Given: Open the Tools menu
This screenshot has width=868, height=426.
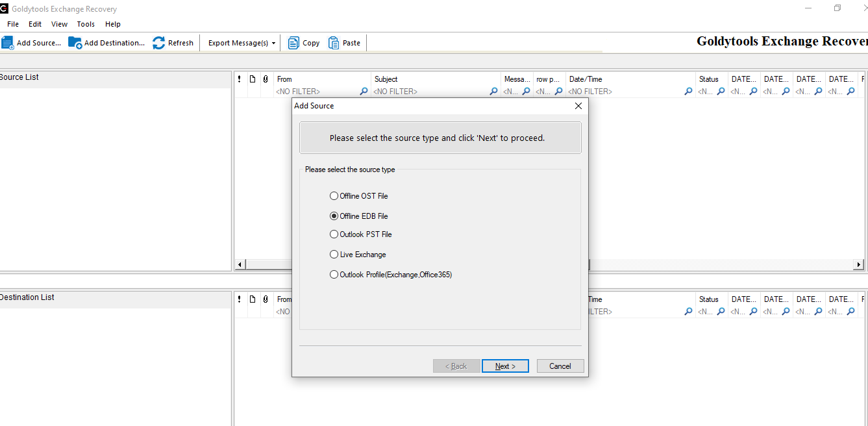Looking at the screenshot, I should [x=86, y=24].
